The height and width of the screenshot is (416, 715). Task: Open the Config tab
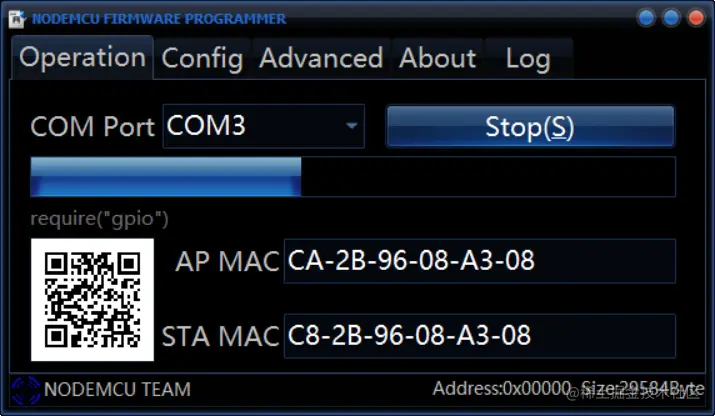point(202,59)
